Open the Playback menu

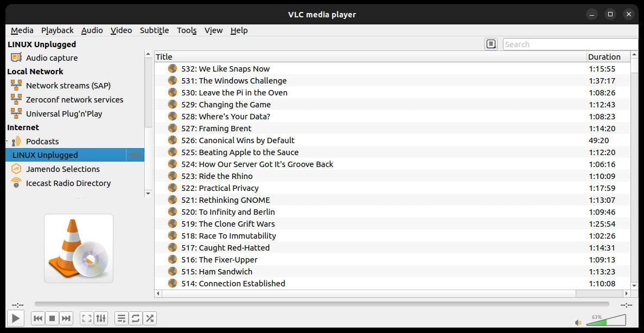[58, 30]
